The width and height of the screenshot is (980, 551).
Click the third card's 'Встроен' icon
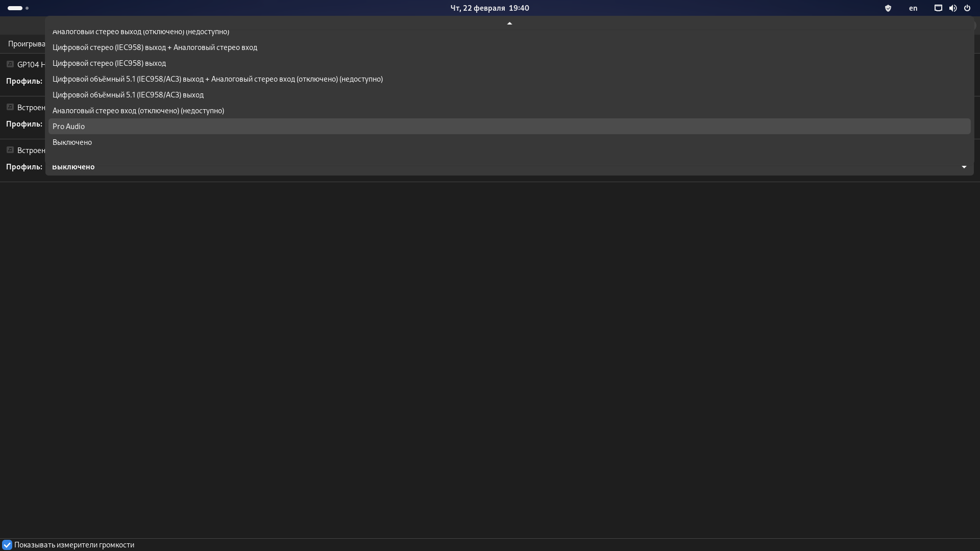click(10, 149)
